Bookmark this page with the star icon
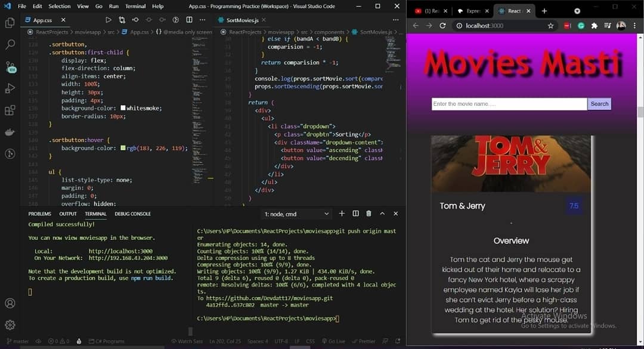644x349 pixels. click(x=550, y=26)
